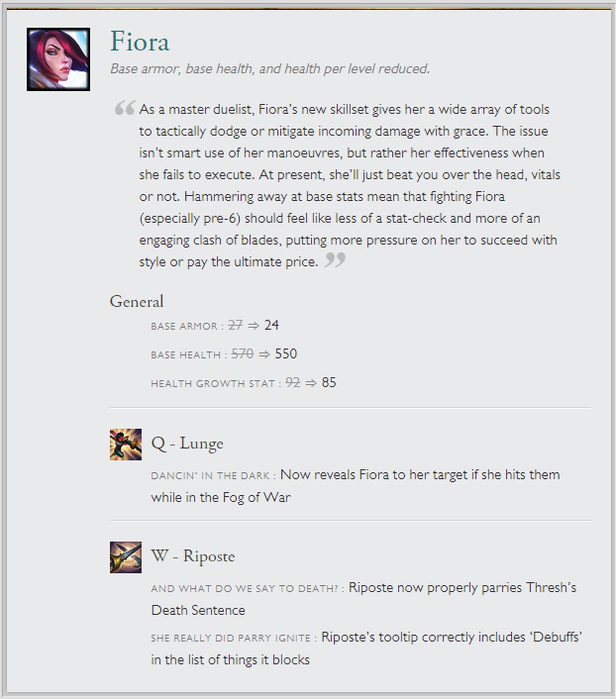Click the closing quotation mark icon

pyautogui.click(x=335, y=259)
